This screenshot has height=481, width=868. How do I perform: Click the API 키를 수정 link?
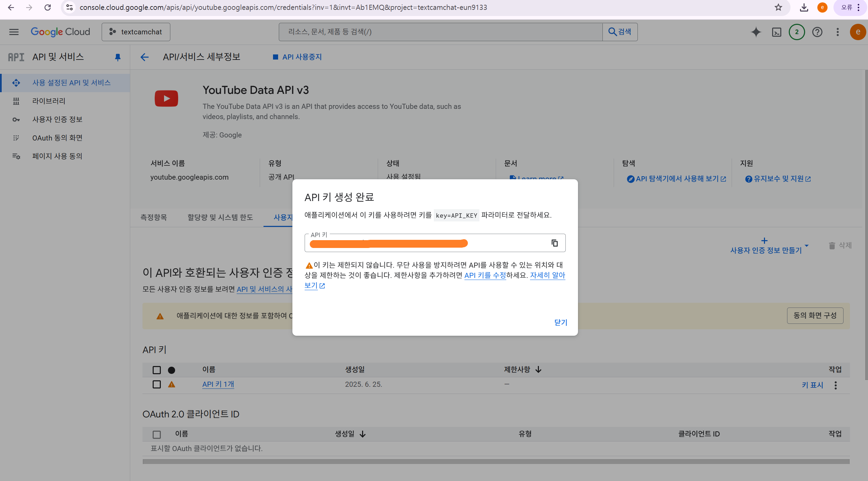485,275
